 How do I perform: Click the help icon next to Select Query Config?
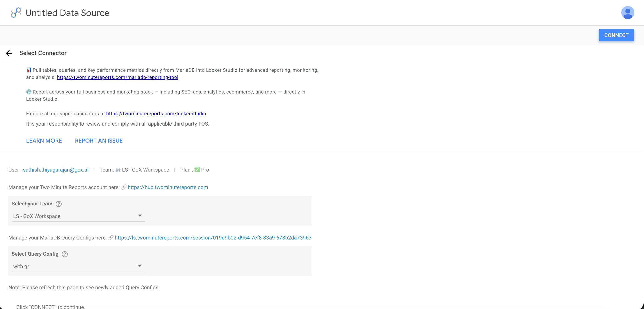point(64,254)
